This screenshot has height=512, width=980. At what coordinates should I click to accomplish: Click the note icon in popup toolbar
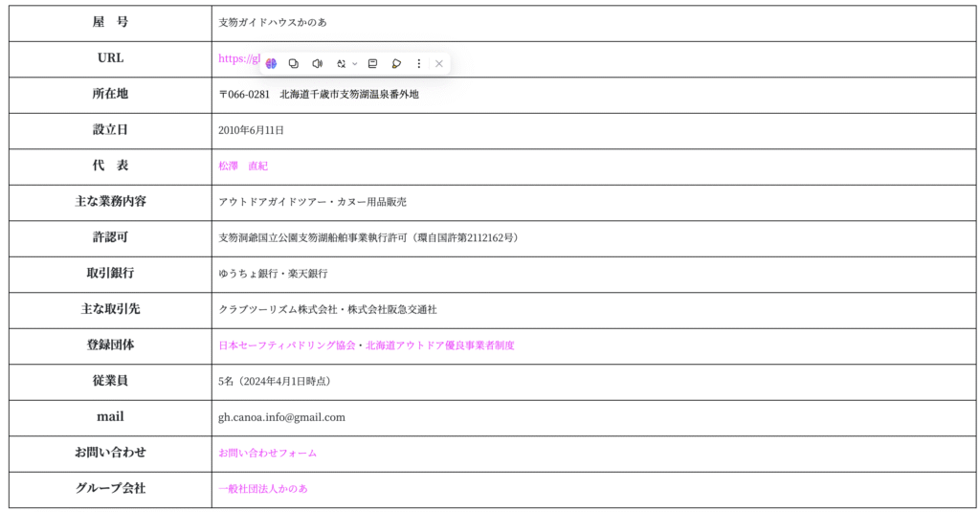coord(372,64)
